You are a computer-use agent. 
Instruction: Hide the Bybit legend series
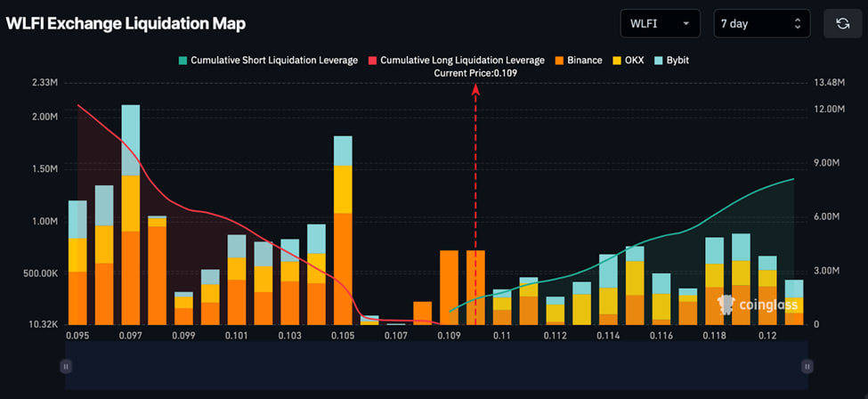tap(677, 61)
